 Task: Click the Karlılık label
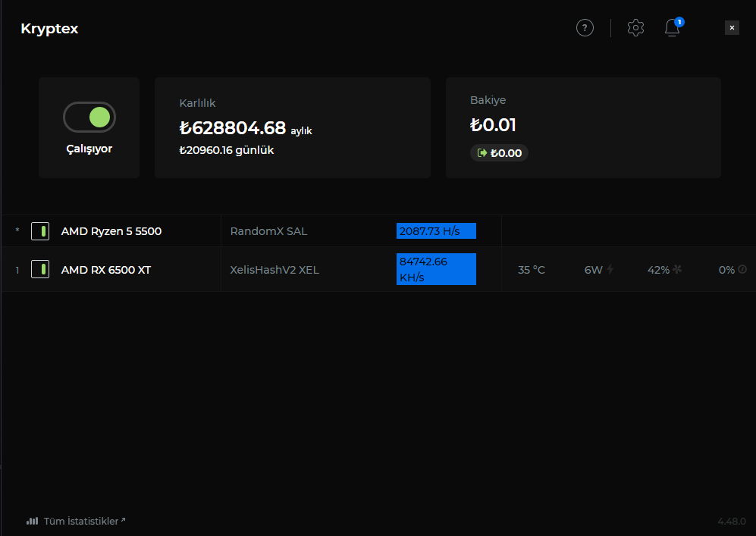click(x=197, y=103)
